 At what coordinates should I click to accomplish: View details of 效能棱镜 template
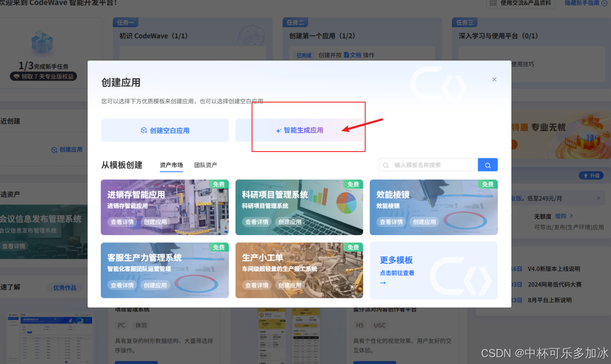click(x=391, y=222)
